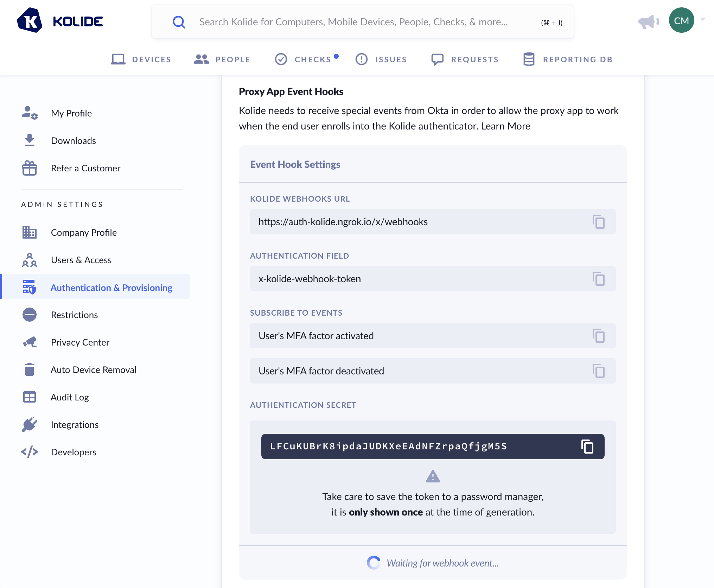Expand the account dropdown arrow beside CM avatar
Image resolution: width=714 pixels, height=588 pixels.
703,19
